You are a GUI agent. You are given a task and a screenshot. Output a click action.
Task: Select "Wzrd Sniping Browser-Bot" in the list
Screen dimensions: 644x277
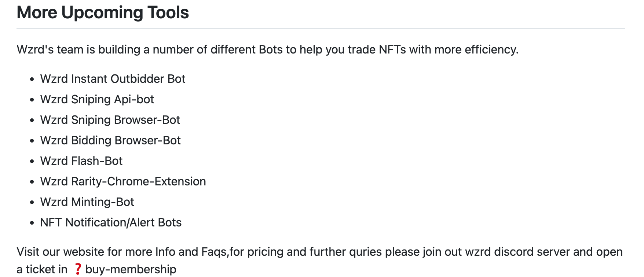click(x=110, y=120)
